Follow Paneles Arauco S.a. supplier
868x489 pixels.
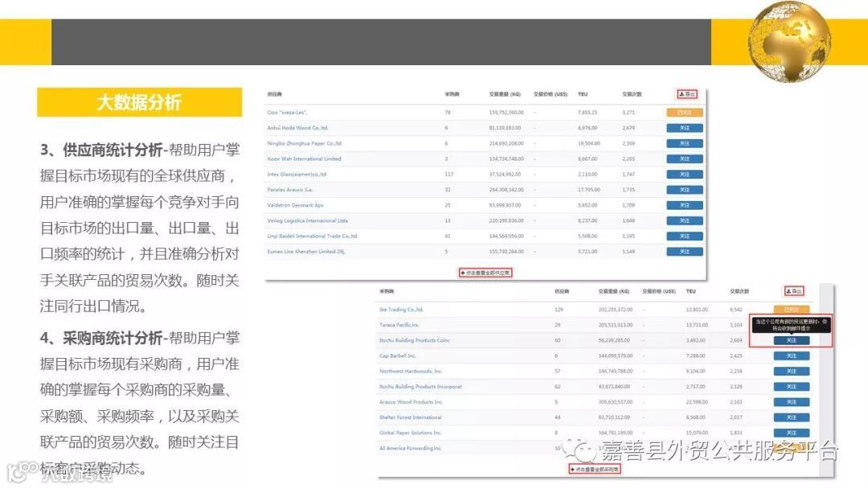pos(685,190)
